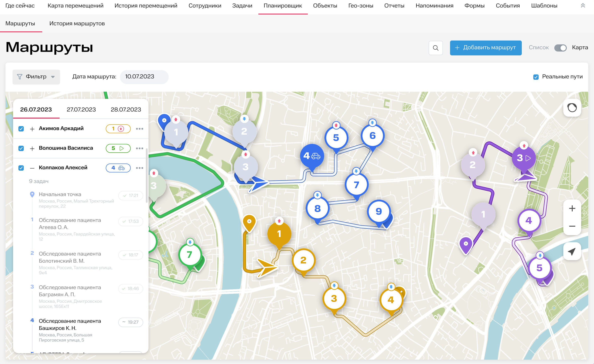Open Где сейчас section
This screenshot has width=594, height=364.
[x=20, y=6]
